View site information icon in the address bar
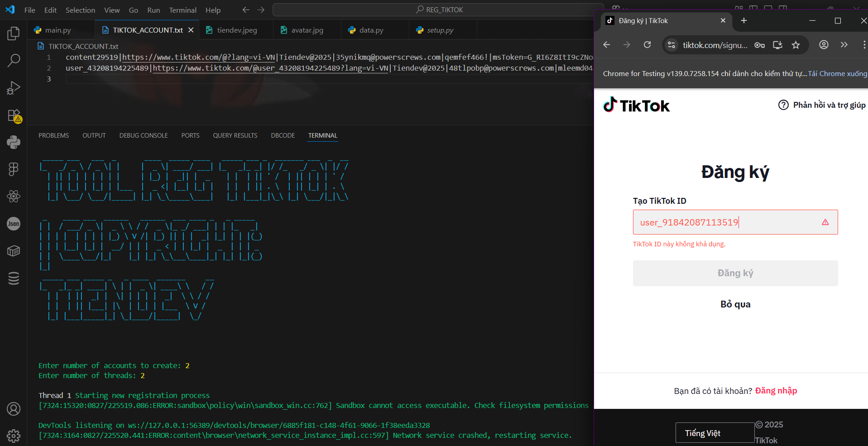This screenshot has height=446, width=868. [x=671, y=45]
